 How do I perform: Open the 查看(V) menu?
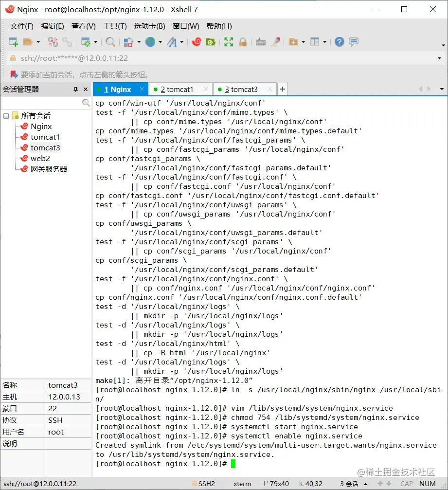pos(83,26)
